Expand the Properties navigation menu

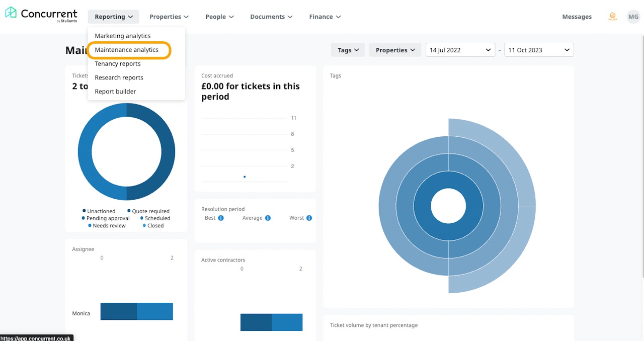(169, 17)
